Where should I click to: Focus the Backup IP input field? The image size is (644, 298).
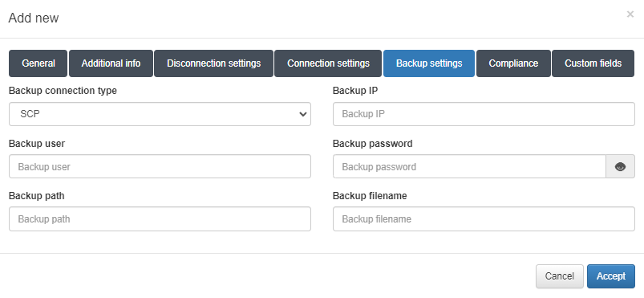click(484, 114)
